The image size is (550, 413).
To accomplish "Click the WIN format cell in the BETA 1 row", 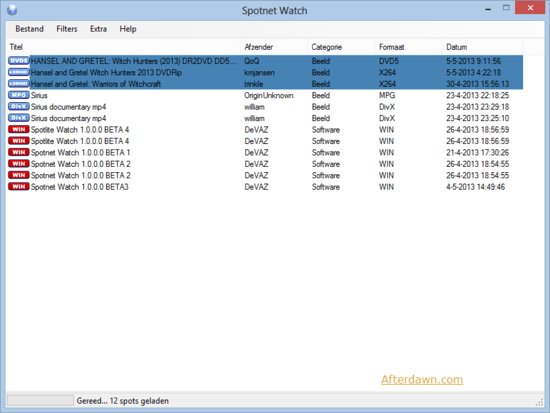I will point(386,152).
